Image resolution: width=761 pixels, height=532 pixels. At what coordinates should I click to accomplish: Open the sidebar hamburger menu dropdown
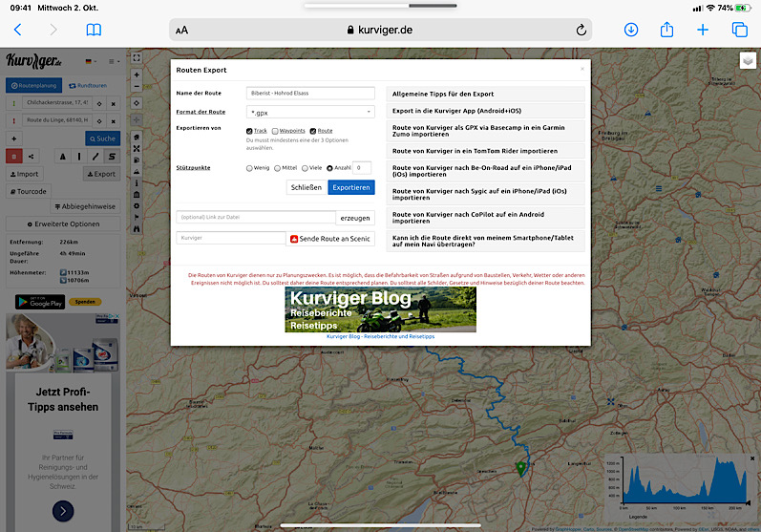(x=114, y=62)
